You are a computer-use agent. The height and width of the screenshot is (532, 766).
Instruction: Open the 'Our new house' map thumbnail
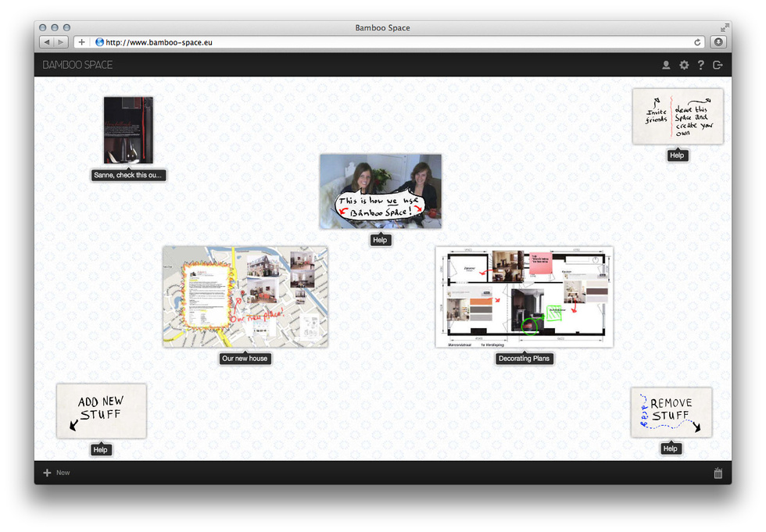click(245, 297)
